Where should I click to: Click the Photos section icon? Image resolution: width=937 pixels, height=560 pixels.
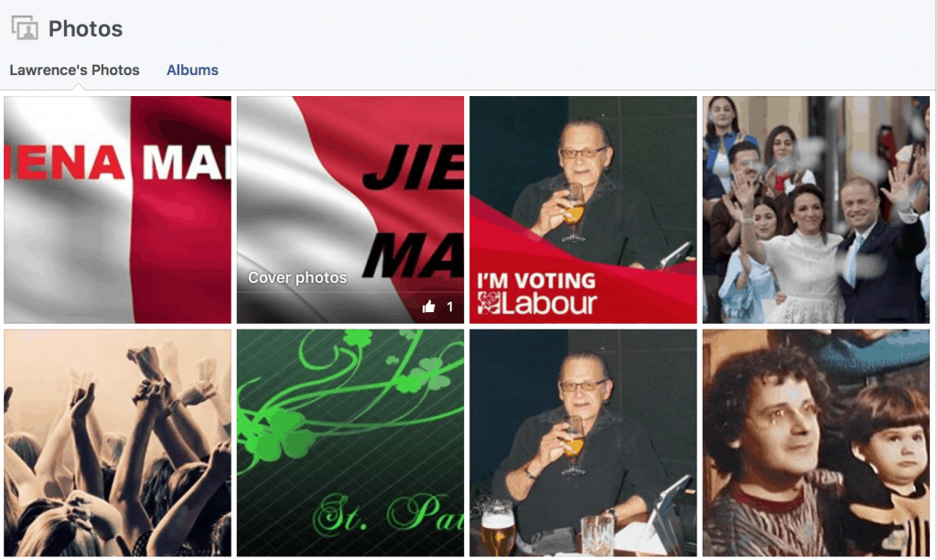(25, 28)
